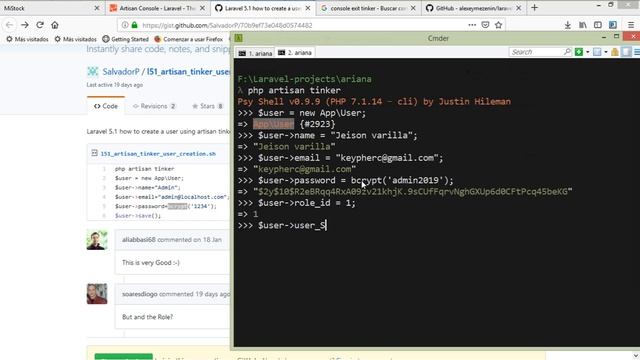
Task: Click the Cmder active consoles window icon
Action: tap(597, 52)
